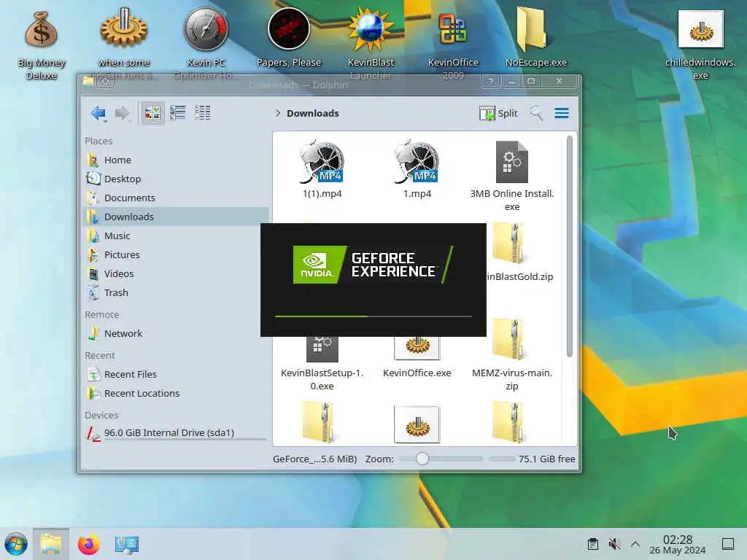Screen dimensions: 747x560
Task: Open chilledwindows.exe desktop icon
Action: tap(700, 45)
